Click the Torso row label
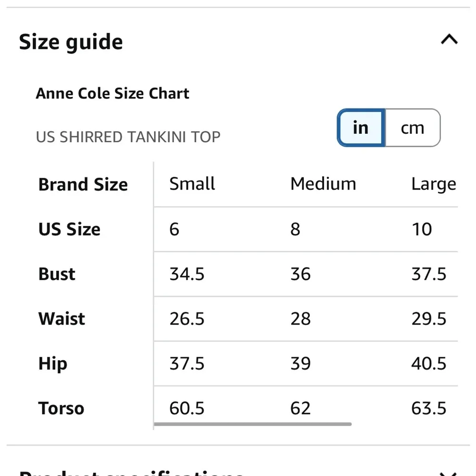 61,408
